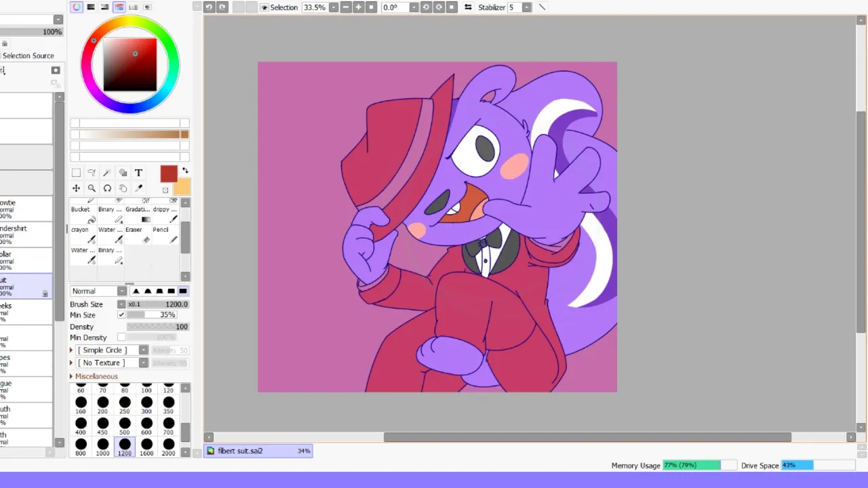Toggle the intermediate color bar panel icon
The width and height of the screenshot is (868, 488).
coord(119,7)
